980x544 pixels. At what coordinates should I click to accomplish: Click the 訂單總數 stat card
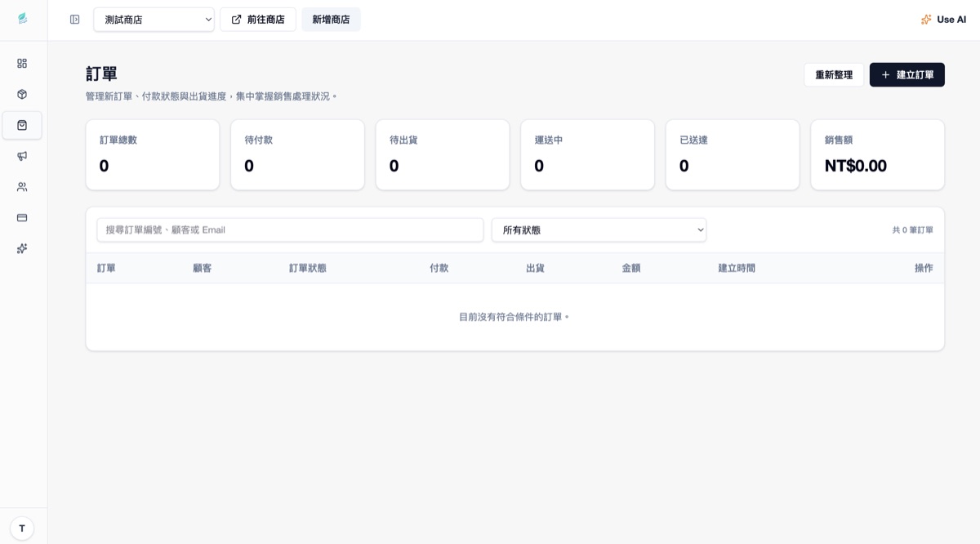click(153, 155)
